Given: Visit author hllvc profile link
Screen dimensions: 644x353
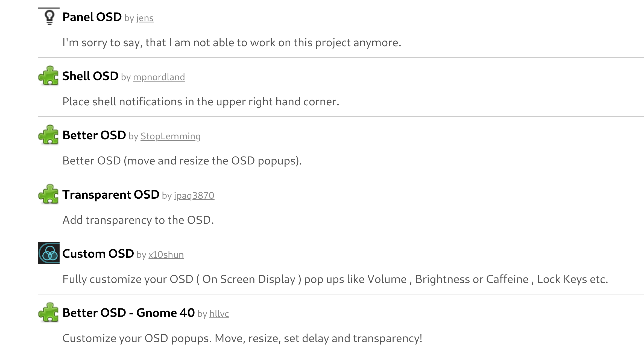Looking at the screenshot, I should coord(219,314).
